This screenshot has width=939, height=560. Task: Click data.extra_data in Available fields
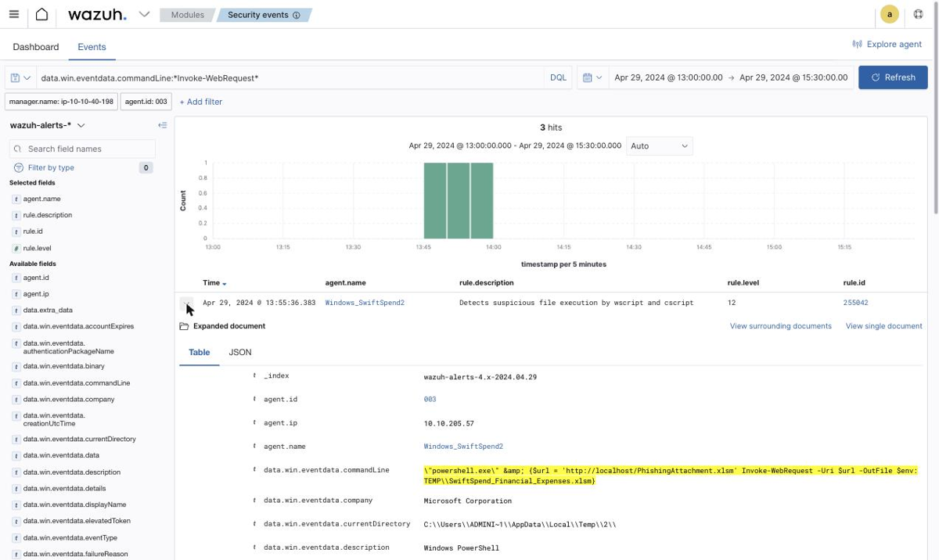(x=48, y=311)
